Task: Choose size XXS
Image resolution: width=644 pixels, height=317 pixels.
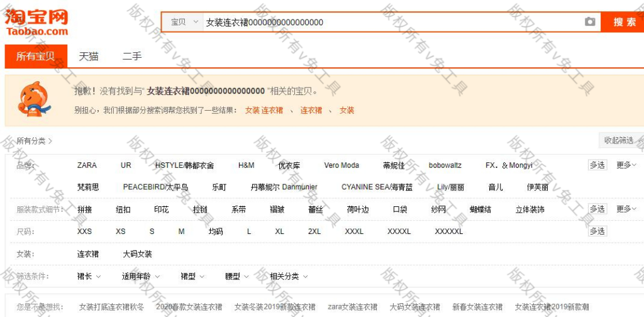Action: pos(84,231)
